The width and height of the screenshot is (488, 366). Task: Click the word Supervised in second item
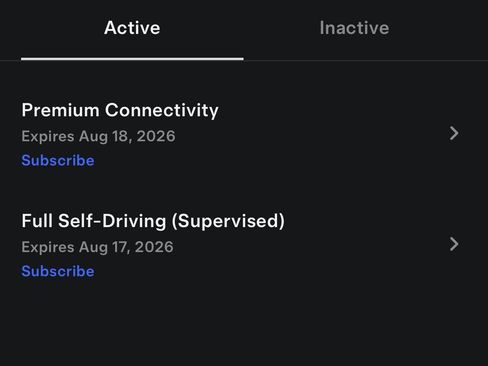[x=228, y=221]
